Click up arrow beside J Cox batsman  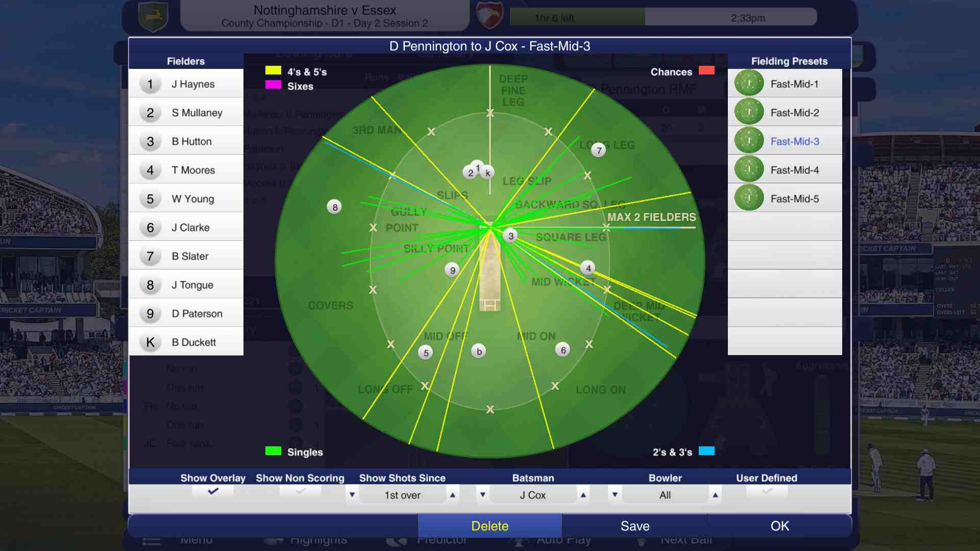583,495
